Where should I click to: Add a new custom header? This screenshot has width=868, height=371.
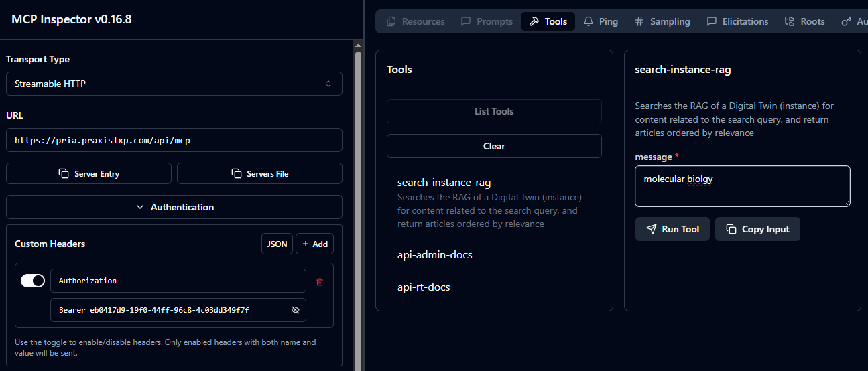click(x=314, y=244)
